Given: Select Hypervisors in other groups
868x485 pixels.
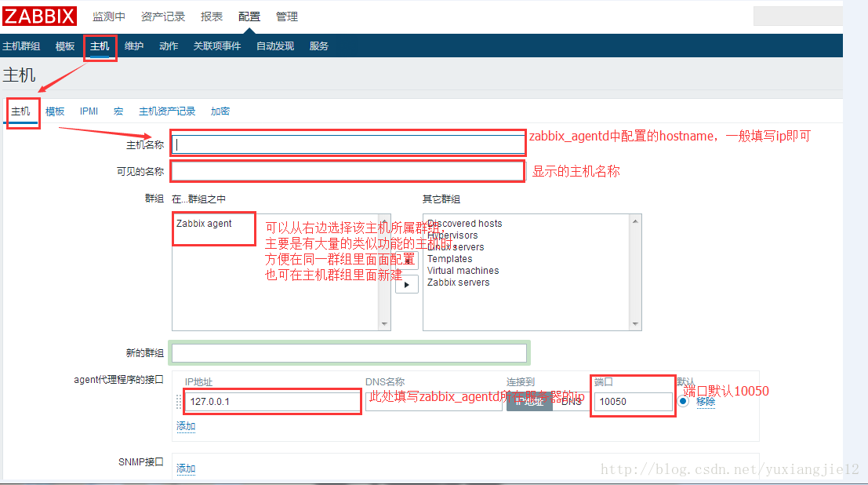Looking at the screenshot, I should pyautogui.click(x=452, y=235).
